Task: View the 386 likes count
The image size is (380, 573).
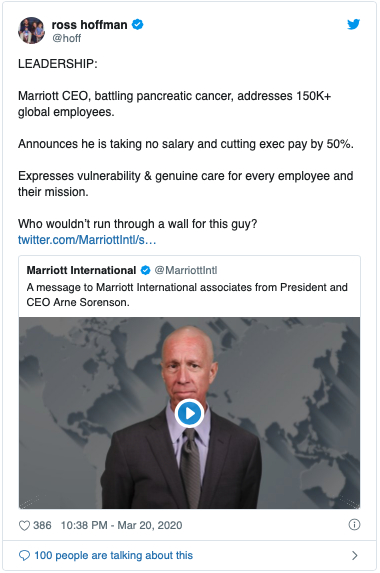Action: pyautogui.click(x=42, y=525)
